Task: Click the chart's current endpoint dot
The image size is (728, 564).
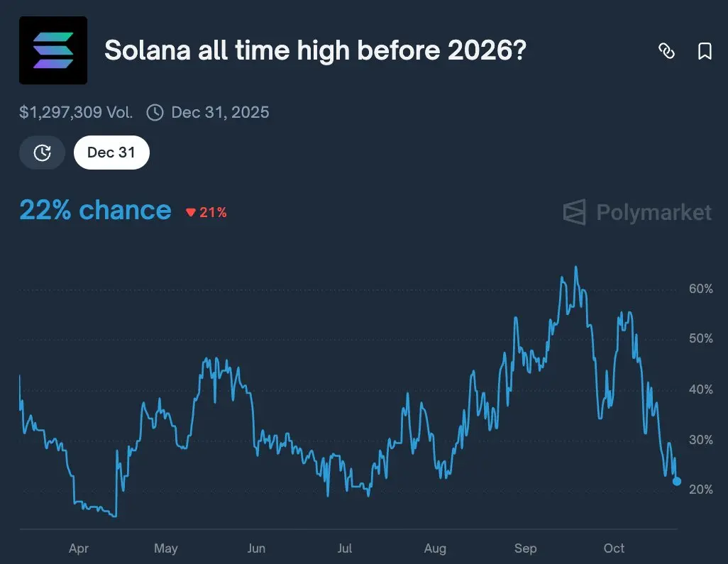Action: point(676,482)
